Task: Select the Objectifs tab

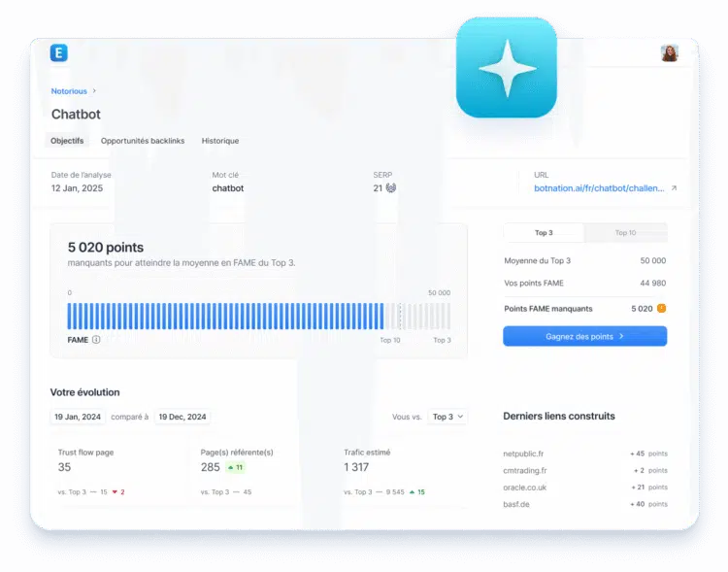Action: tap(67, 141)
